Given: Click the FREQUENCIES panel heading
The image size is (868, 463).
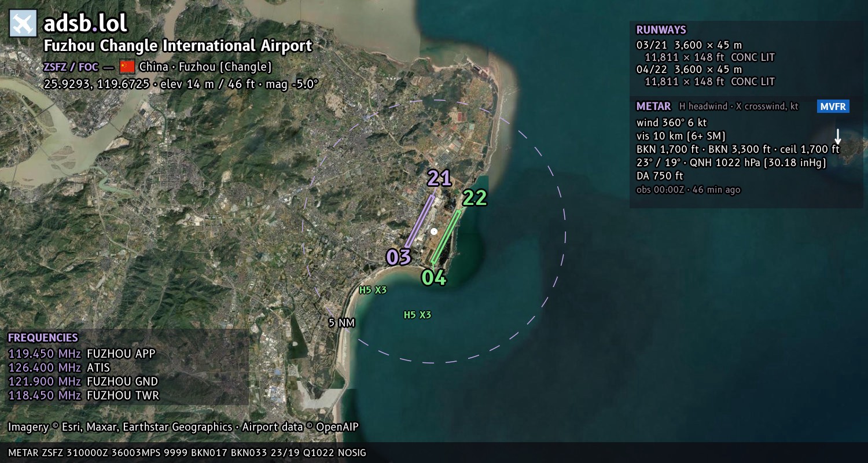Looking at the screenshot, I should pos(43,338).
